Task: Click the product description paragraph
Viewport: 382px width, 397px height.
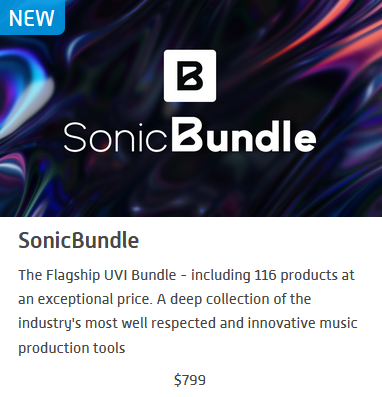Action: pos(188,311)
